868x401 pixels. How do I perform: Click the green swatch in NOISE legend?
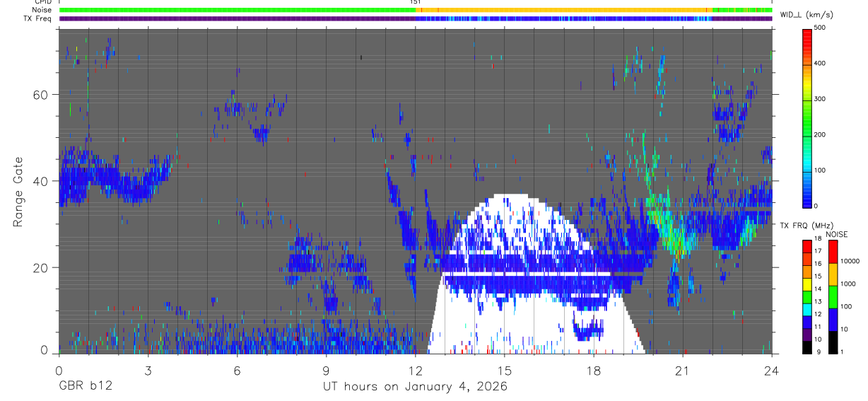[833, 297]
